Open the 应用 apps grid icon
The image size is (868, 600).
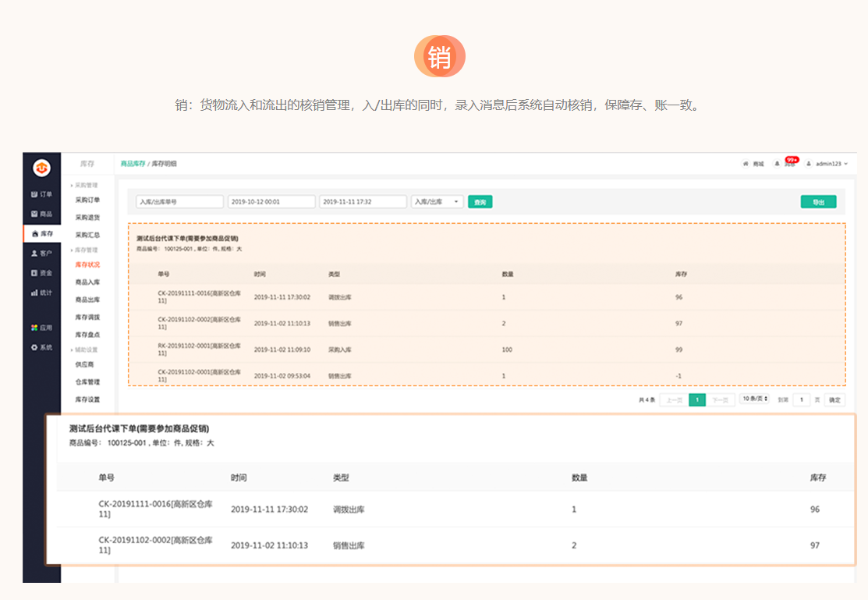(34, 328)
